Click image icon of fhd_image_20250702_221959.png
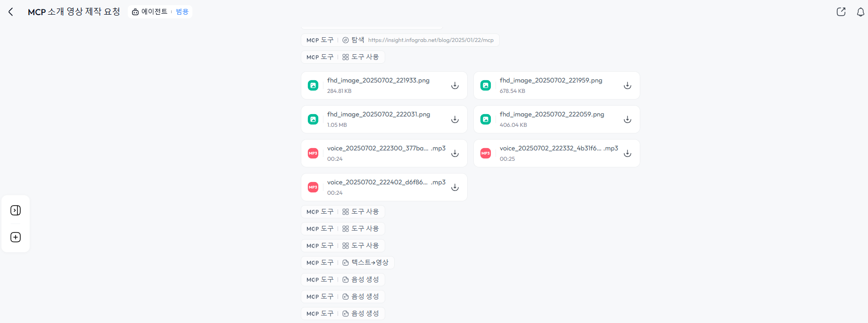 (486, 85)
